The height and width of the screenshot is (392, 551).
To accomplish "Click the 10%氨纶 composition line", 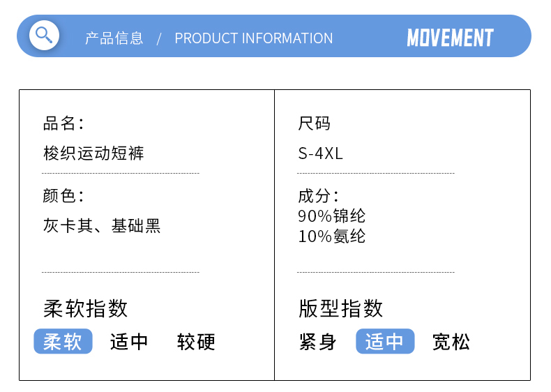I will point(331,236).
